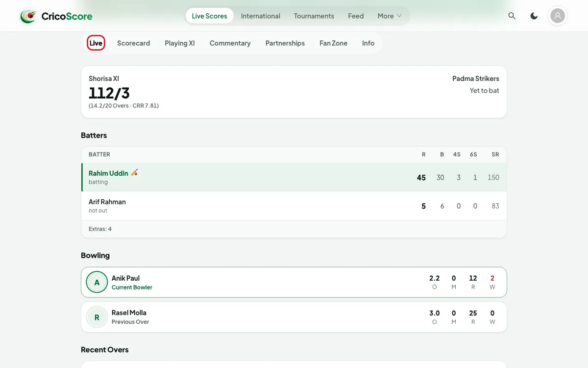Image resolution: width=588 pixels, height=368 pixels.
Task: Click Rahim Uddin's 45 runs
Action: [421, 178]
